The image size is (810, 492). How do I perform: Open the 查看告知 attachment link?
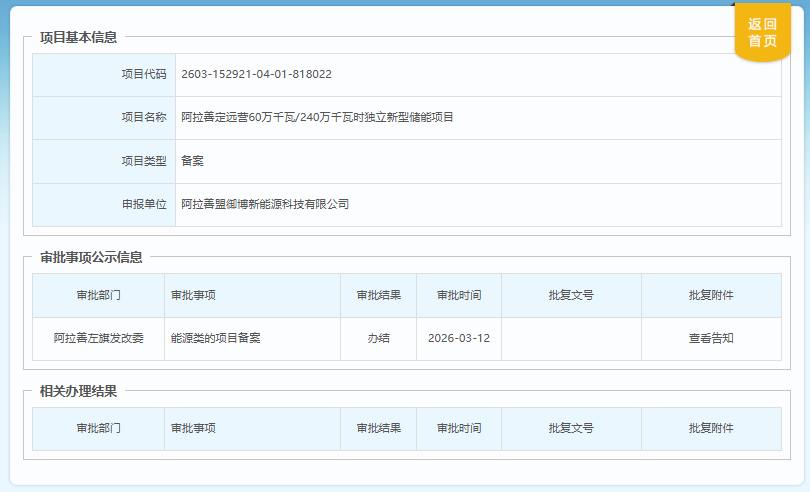pos(710,338)
